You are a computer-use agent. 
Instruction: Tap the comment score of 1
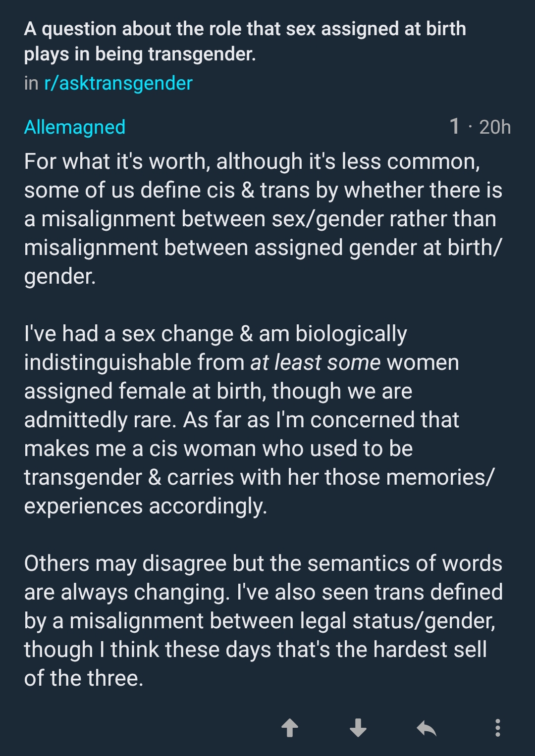(454, 127)
